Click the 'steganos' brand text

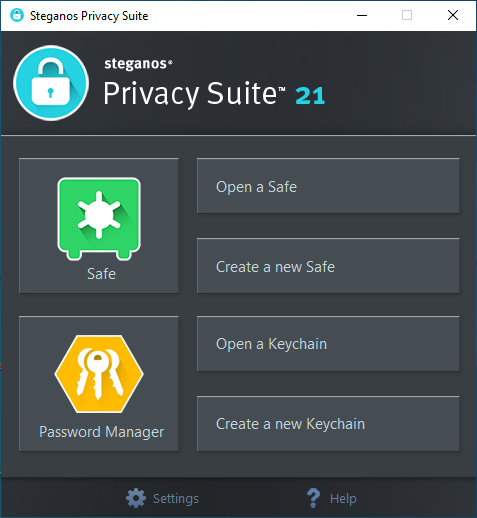(138, 64)
